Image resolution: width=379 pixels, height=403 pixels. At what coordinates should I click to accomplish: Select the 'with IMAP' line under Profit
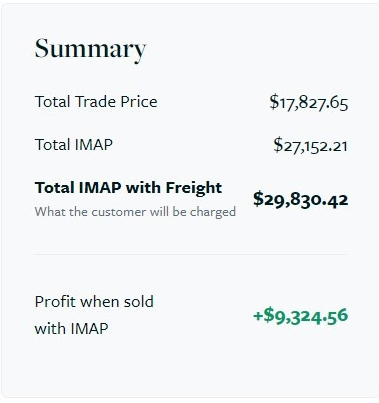coord(71,329)
